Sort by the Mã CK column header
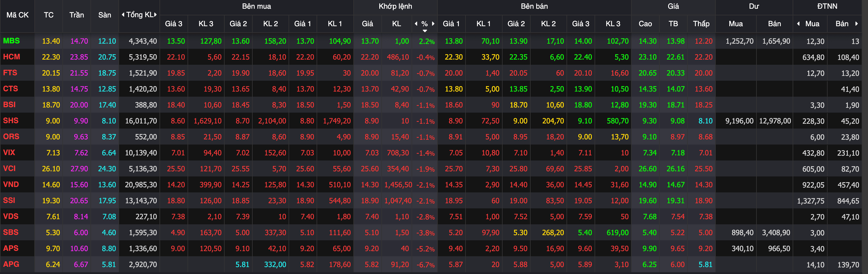This screenshot has width=868, height=274. point(17,15)
